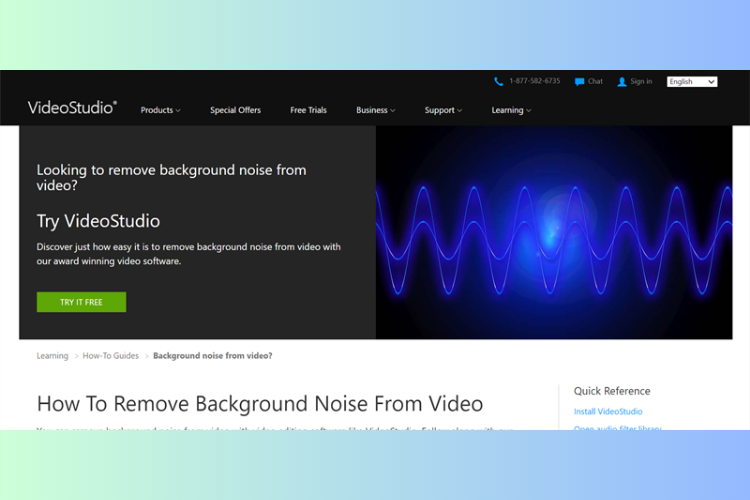Screen dimensions: 750x500
Task: Expand the Learning menu
Action: tap(511, 110)
